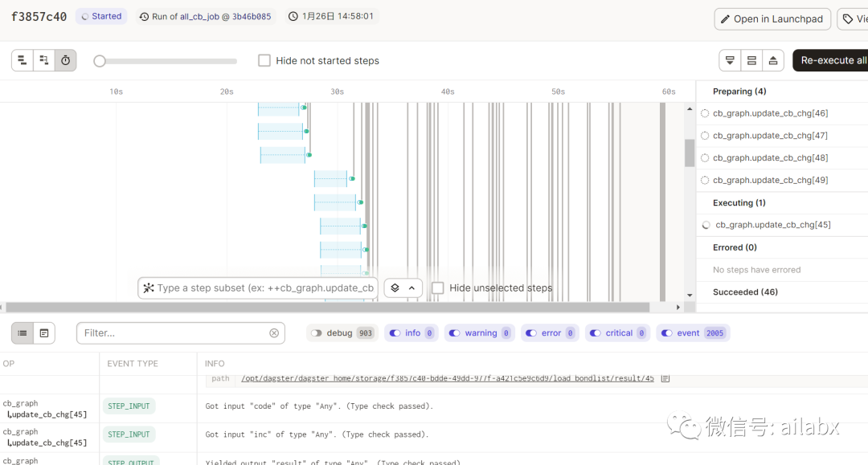Image resolution: width=868 pixels, height=465 pixels.
Task: Click spinner icon of update_cb_chg[45]
Action: pos(706,225)
